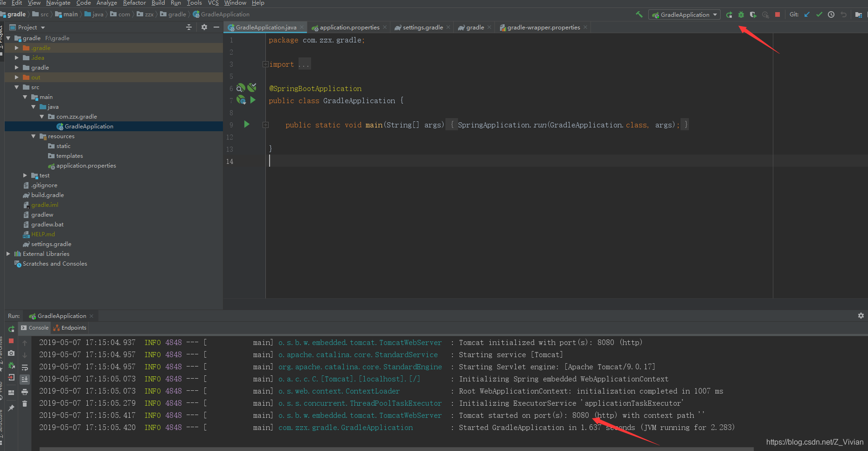Open Run panel settings gear
The height and width of the screenshot is (451, 868).
pyautogui.click(x=861, y=316)
